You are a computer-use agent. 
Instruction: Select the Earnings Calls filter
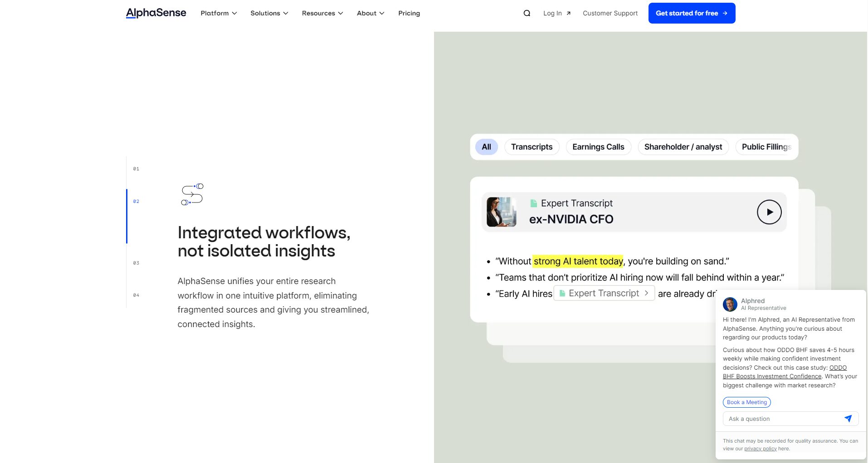[598, 147]
